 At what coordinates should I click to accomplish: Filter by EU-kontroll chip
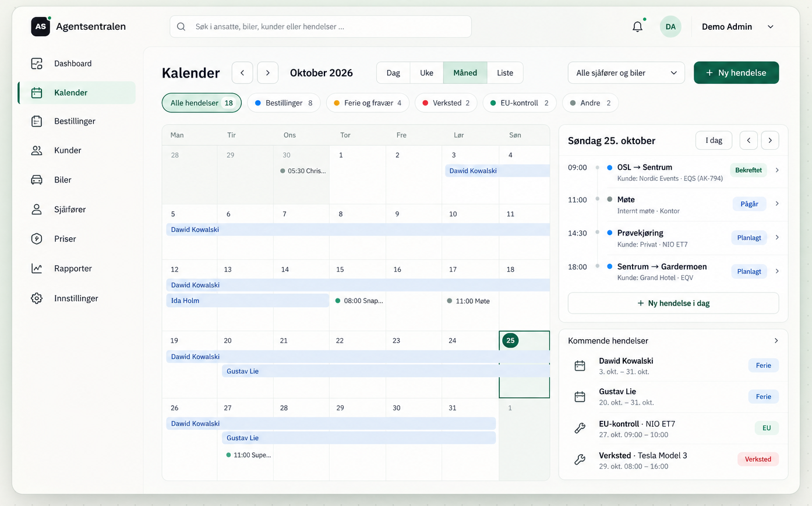520,103
